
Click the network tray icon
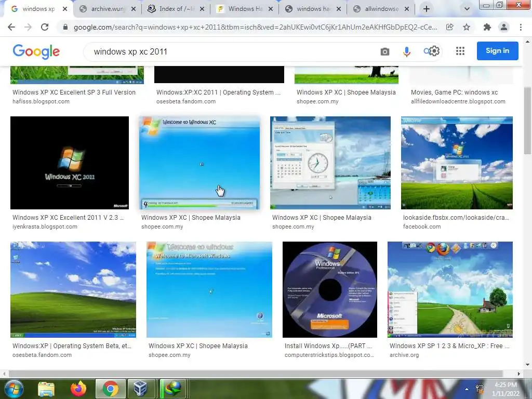(480, 389)
